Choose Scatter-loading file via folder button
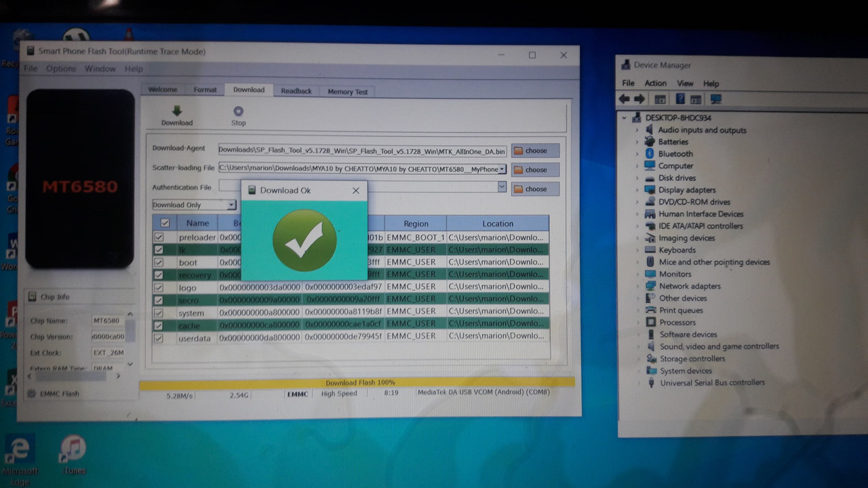868x488 pixels. click(535, 169)
